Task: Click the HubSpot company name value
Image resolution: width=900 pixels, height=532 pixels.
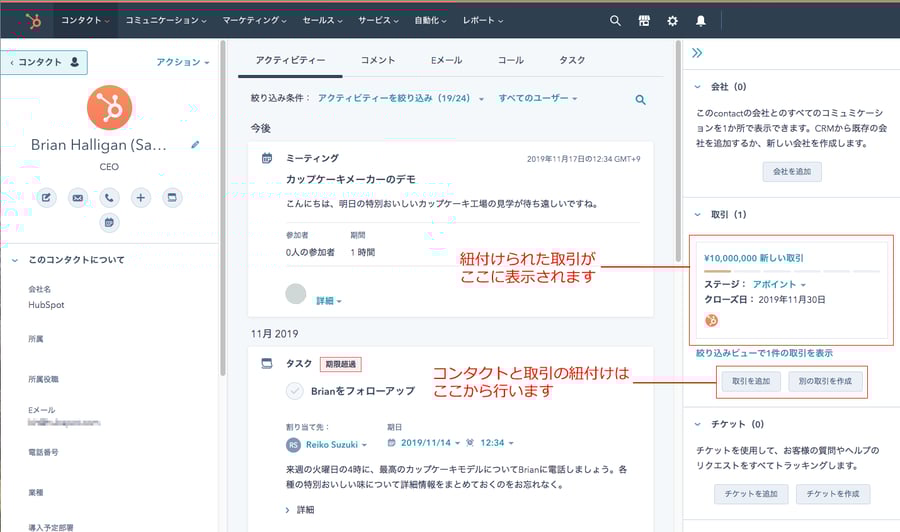Action: (x=46, y=305)
